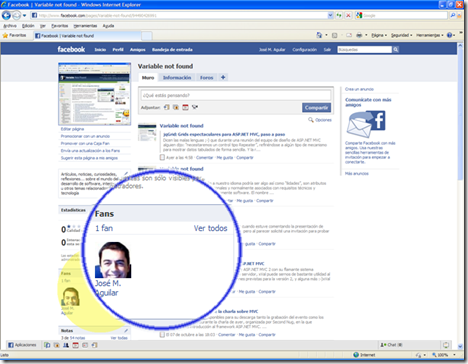Open the Archivo menu
The width and height of the screenshot is (468, 364).
click(10, 26)
